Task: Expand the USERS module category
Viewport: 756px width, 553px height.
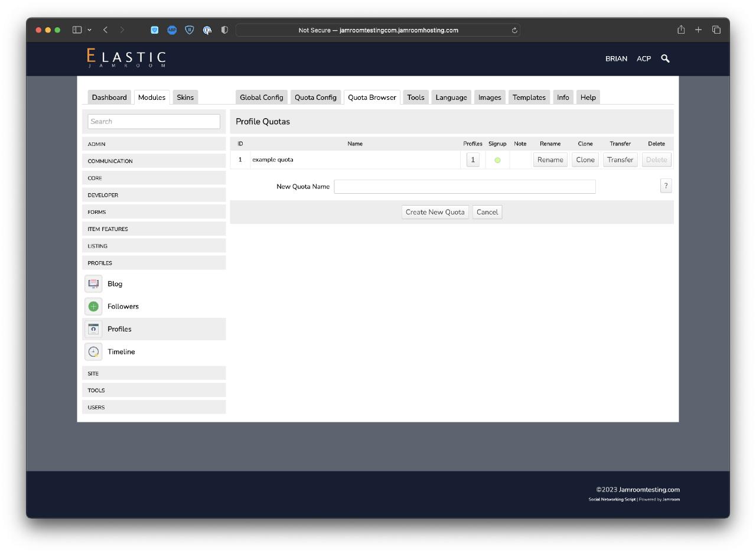Action: 154,407
